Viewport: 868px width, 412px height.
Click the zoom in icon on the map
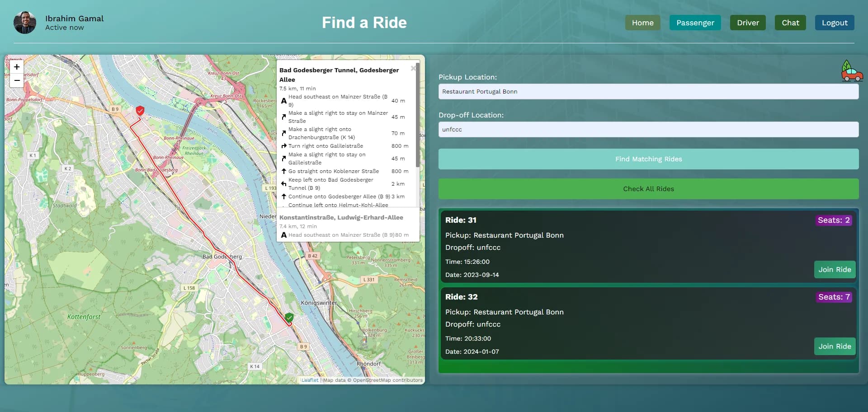pos(16,66)
